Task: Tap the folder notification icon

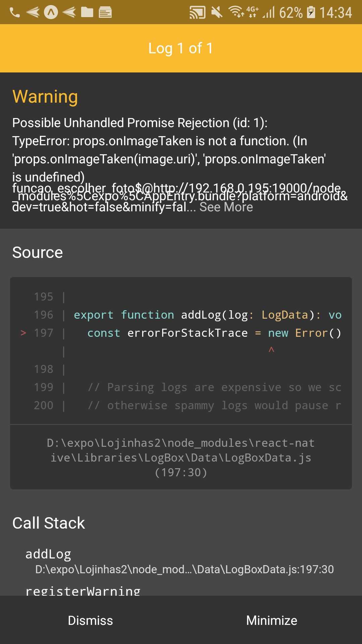Action: click(x=87, y=12)
